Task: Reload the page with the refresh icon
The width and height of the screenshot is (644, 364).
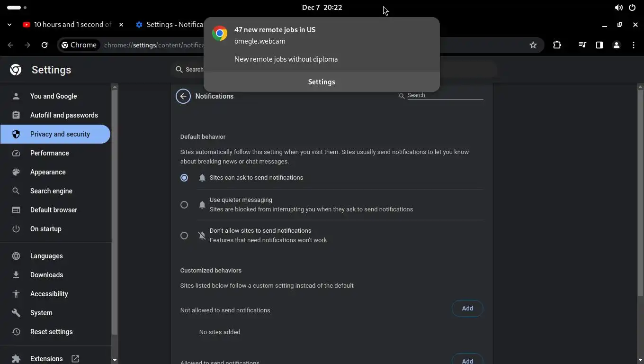Action: click(x=45, y=45)
